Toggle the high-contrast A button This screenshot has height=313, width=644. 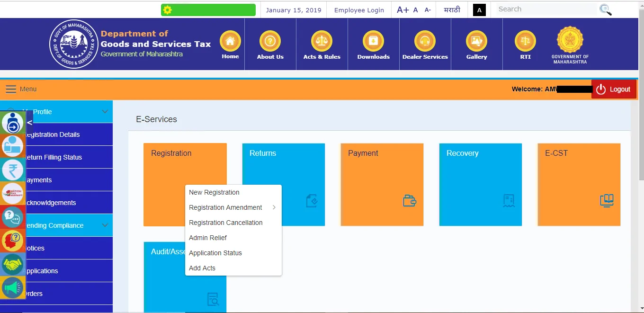click(479, 10)
